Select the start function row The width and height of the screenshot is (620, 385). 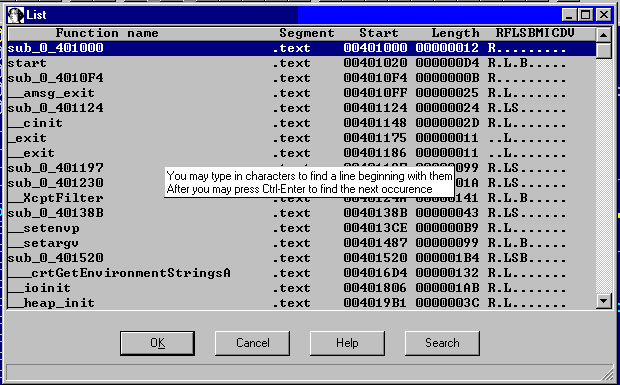click(x=302, y=63)
